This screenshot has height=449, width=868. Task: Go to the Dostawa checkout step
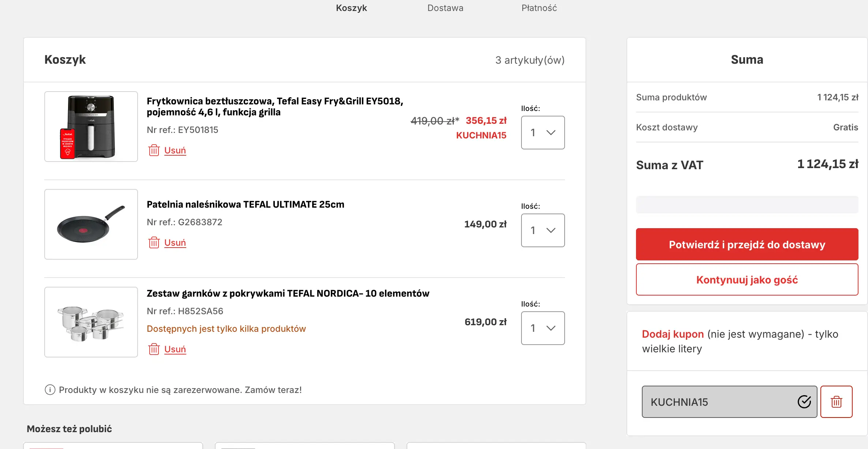445,8
